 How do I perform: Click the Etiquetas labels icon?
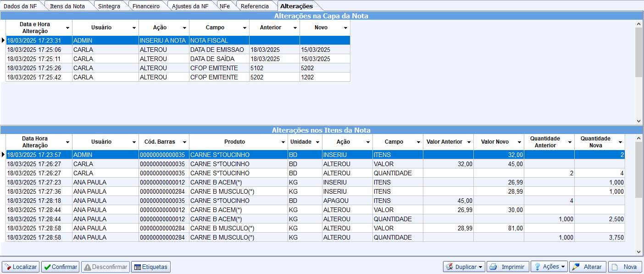[138, 267]
